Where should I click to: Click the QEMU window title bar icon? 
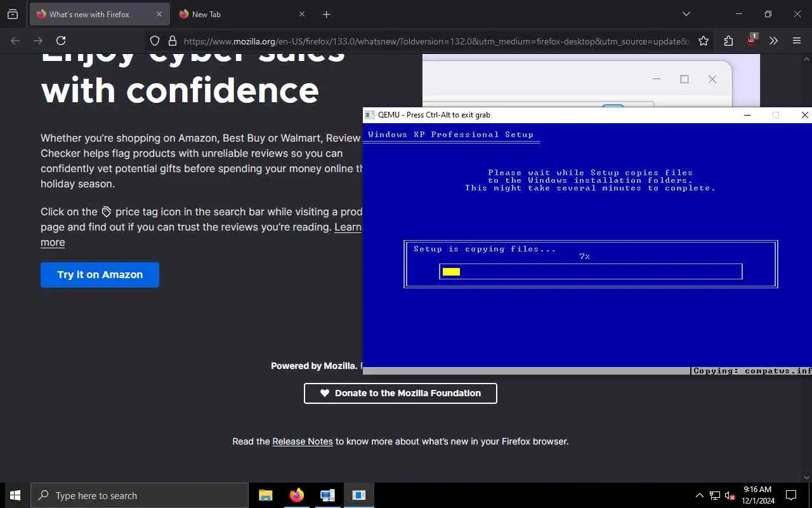370,115
